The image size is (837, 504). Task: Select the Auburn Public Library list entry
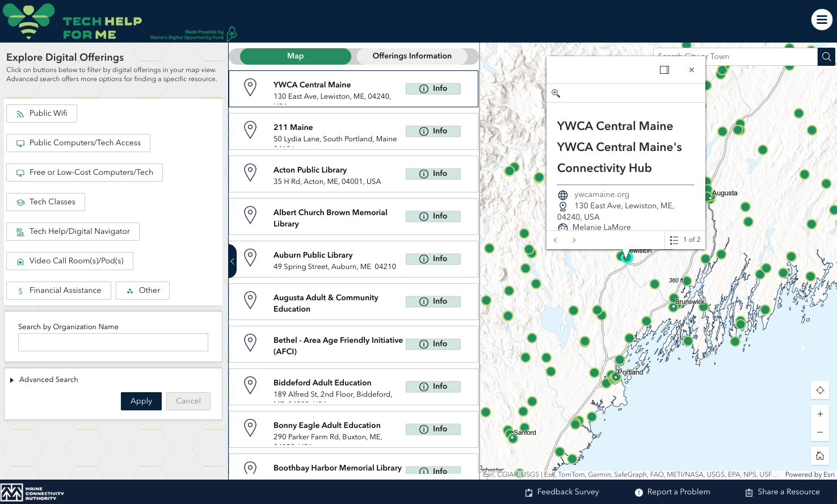(354, 259)
